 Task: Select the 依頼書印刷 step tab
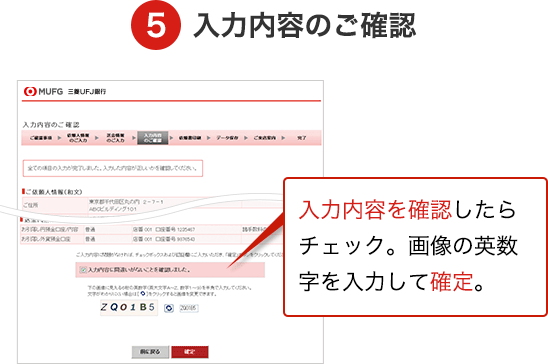[190, 138]
